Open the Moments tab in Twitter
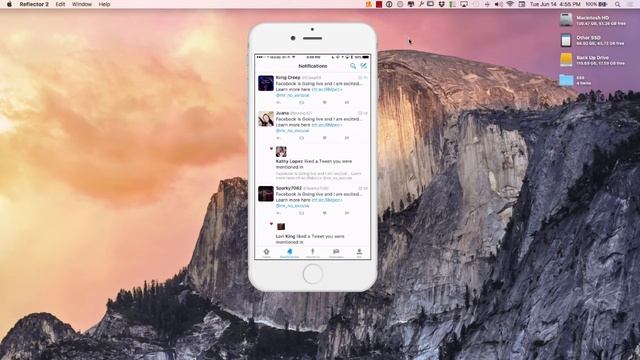Image resolution: width=640 pixels, height=360 pixels. 313,253
